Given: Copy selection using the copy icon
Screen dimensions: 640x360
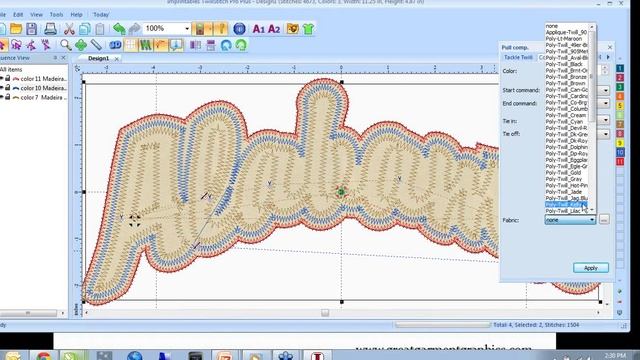Looking at the screenshot, I should pos(85,29).
